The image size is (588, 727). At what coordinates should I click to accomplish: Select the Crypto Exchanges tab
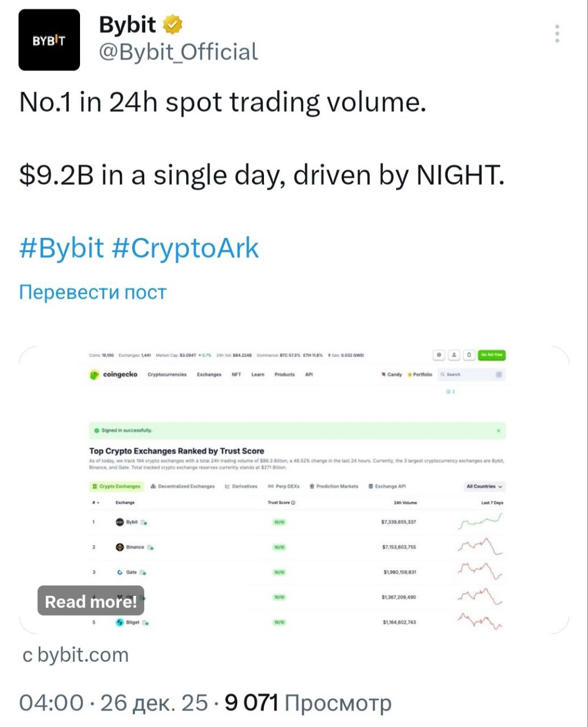(x=116, y=487)
